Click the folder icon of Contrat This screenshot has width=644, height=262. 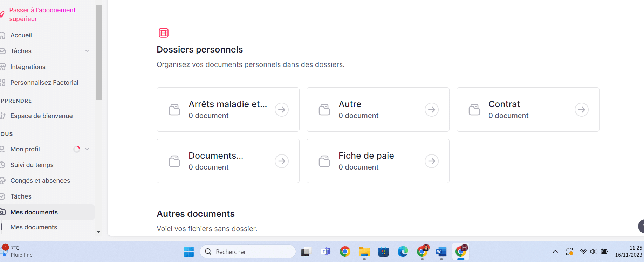[474, 110]
